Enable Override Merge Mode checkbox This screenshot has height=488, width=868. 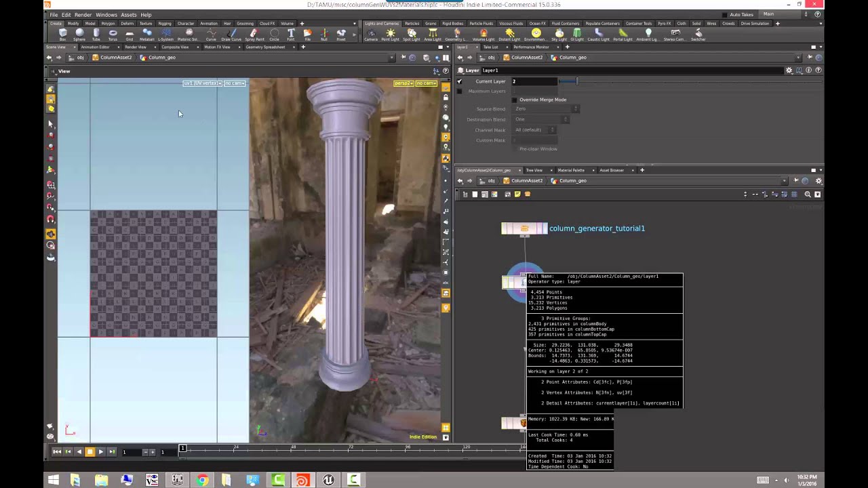point(514,100)
